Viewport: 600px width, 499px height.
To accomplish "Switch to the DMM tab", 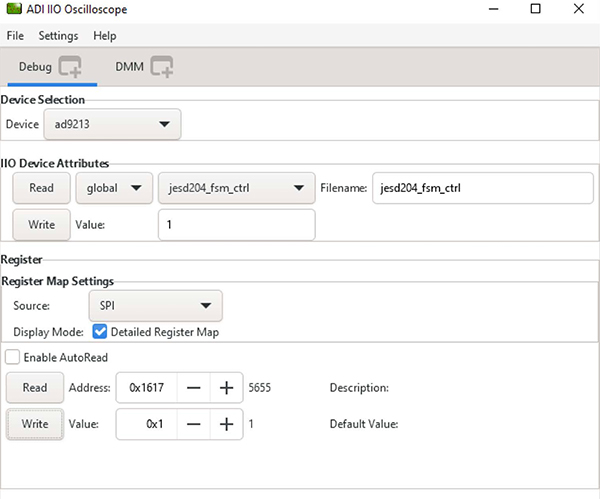I will pyautogui.click(x=129, y=68).
